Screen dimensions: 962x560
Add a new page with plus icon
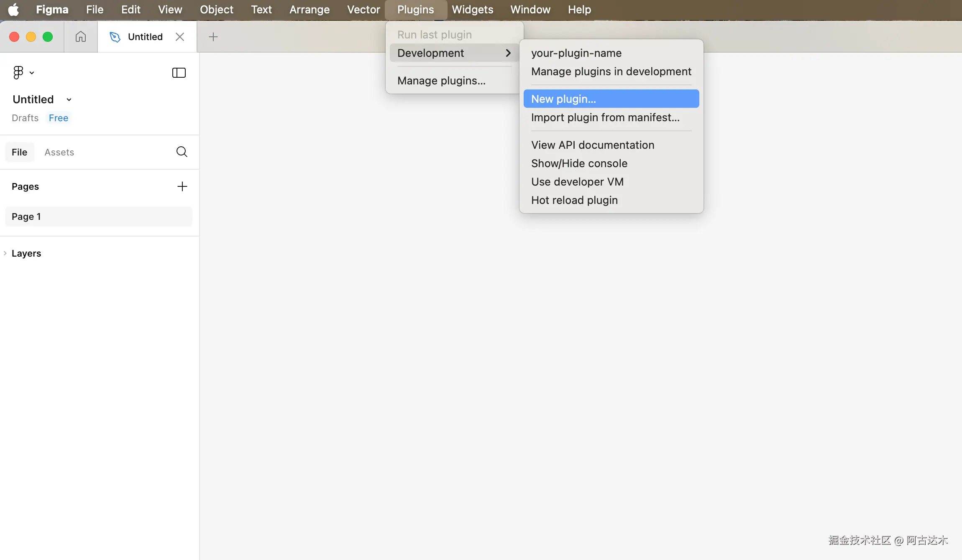(182, 186)
